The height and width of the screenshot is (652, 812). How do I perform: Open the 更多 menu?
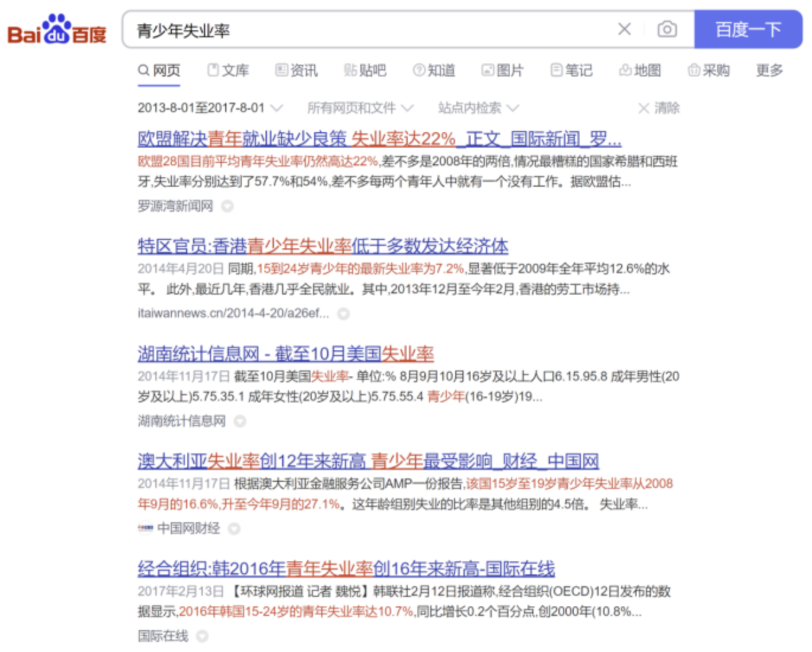[x=769, y=71]
